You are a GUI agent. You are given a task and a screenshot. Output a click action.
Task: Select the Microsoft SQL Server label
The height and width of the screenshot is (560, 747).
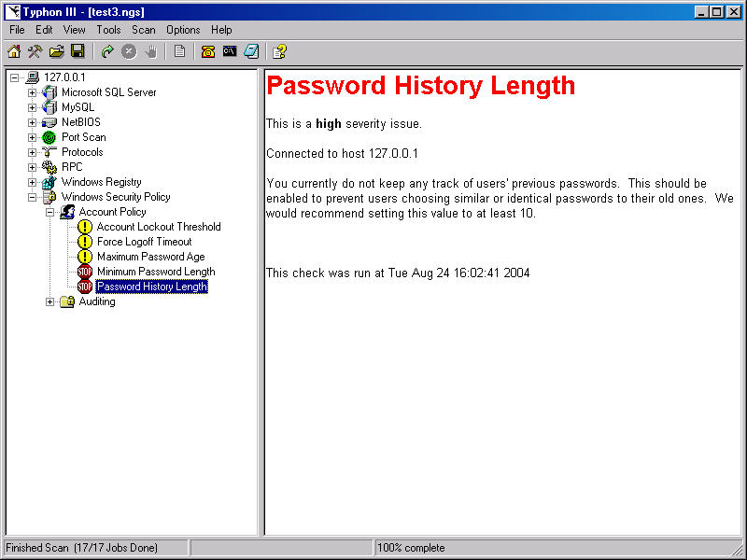click(108, 92)
